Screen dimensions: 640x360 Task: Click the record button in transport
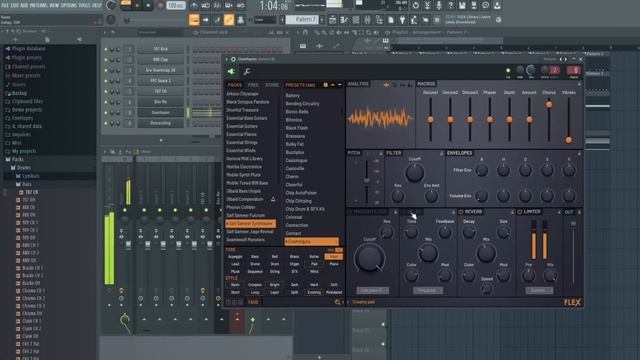pos(160,6)
